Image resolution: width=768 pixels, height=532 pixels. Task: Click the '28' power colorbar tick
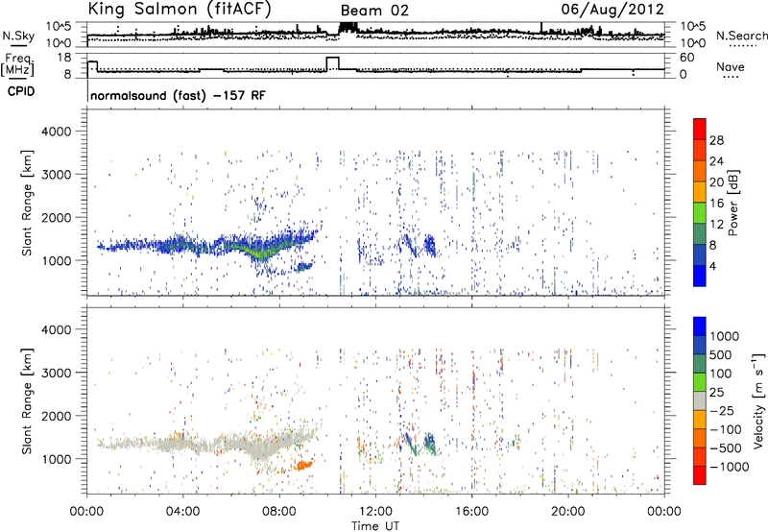(716, 140)
